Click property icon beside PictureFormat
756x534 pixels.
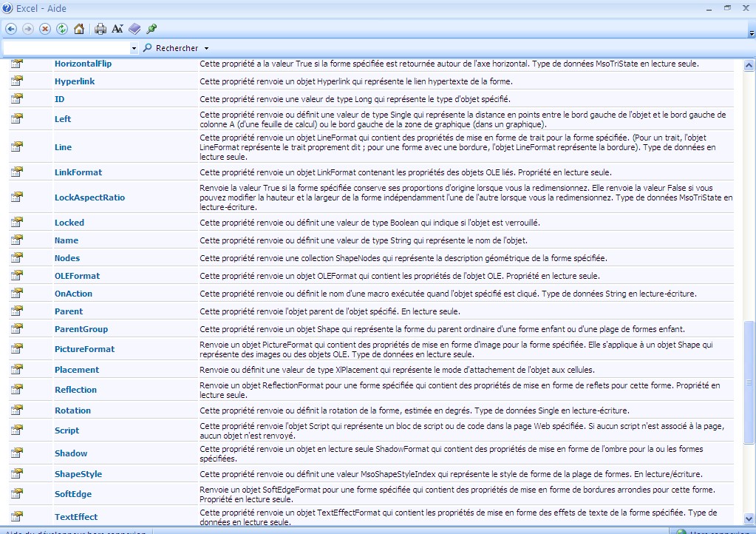[x=17, y=349]
